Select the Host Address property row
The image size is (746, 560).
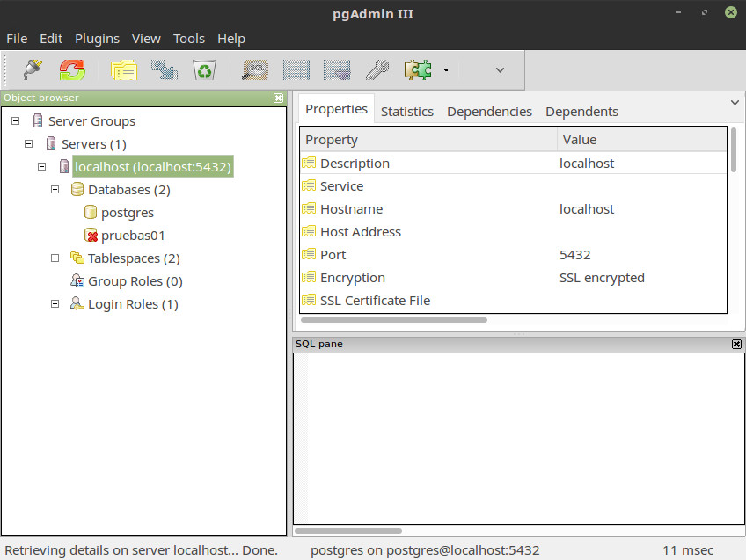[x=514, y=231]
